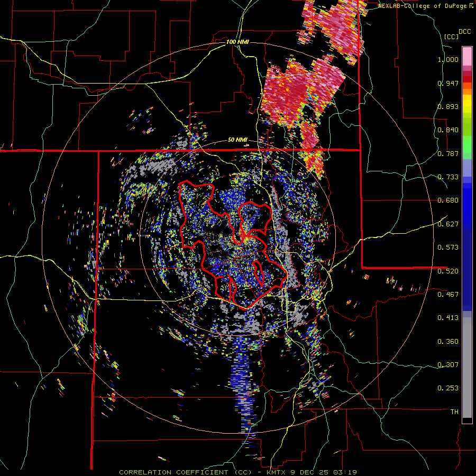Click the 0.573 scale value

coord(448,248)
